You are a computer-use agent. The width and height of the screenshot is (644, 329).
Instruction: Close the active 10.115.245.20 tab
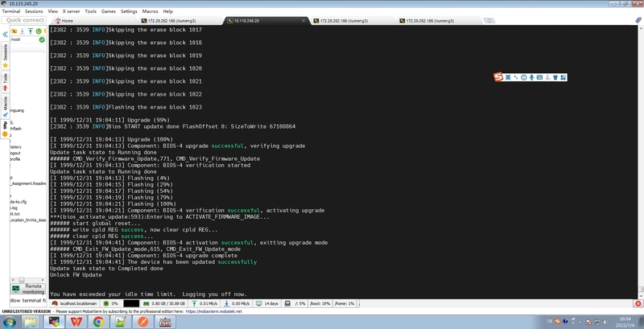click(x=303, y=20)
